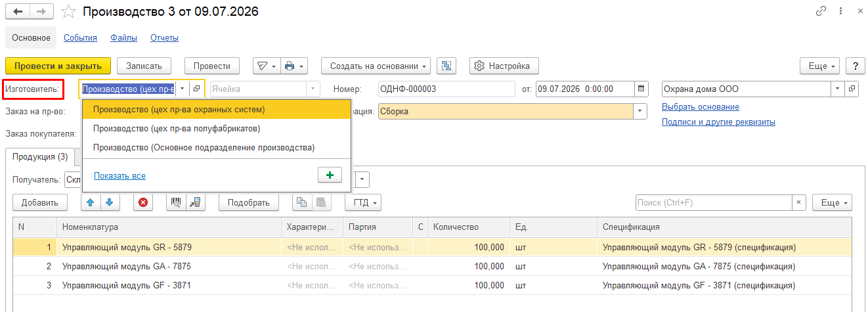This screenshot has width=868, height=312.
Task: Open the Выбрать основание link
Action: click(701, 106)
